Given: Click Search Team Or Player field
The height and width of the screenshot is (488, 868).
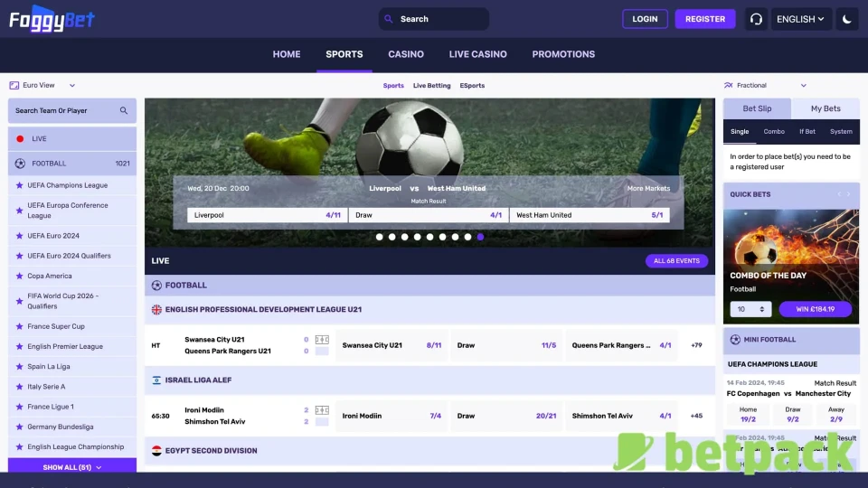Looking at the screenshot, I should click(x=72, y=110).
